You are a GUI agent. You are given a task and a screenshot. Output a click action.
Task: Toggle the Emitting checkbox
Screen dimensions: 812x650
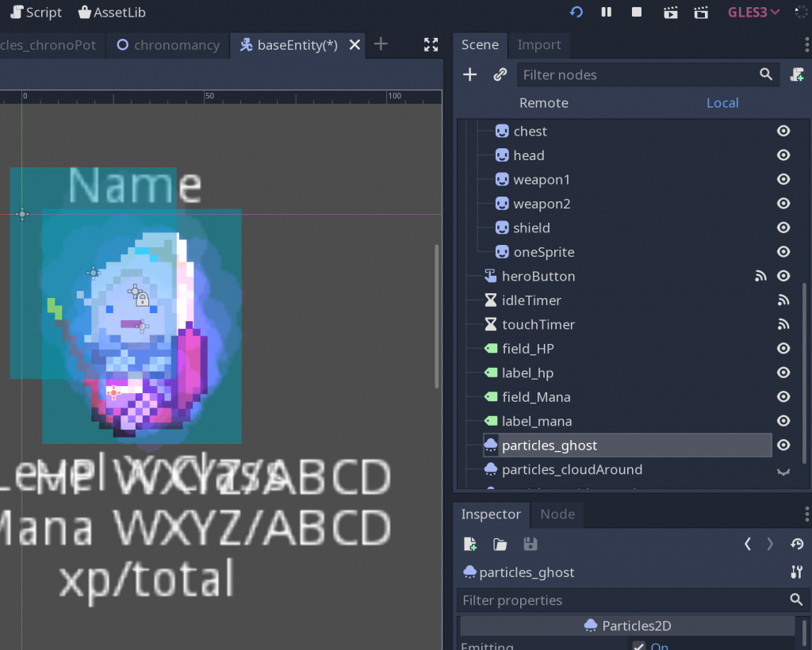click(x=639, y=646)
